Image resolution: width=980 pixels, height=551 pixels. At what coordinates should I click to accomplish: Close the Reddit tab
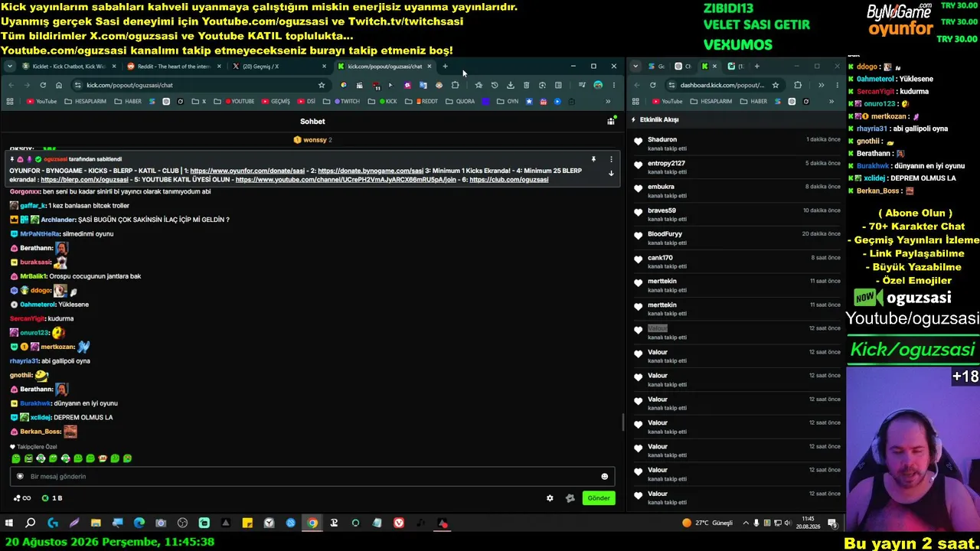(x=219, y=67)
